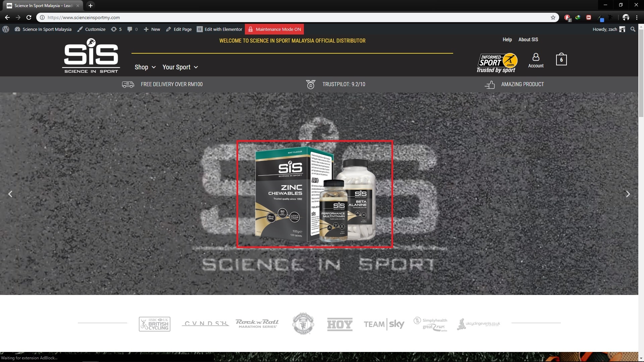
Task: Click the delivery truck icon
Action: coord(128,84)
